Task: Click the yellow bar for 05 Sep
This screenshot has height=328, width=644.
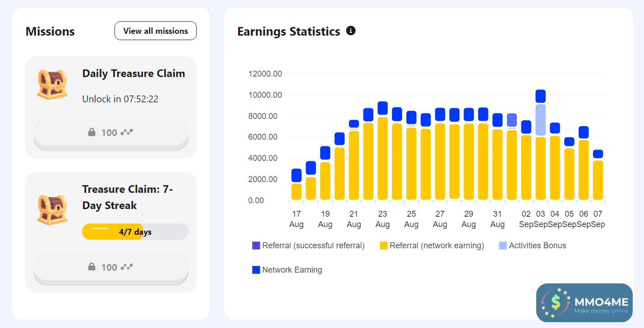Action: [x=569, y=174]
